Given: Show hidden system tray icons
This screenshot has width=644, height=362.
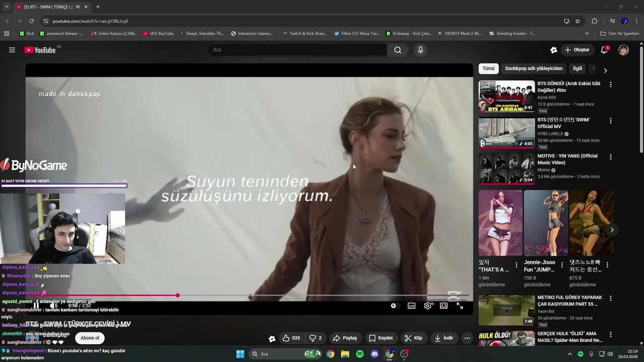Looking at the screenshot, I should [570, 354].
